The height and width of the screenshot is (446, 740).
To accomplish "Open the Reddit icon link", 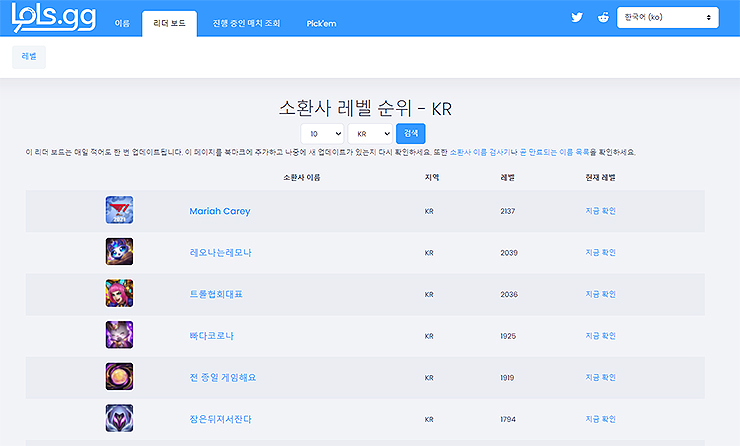I will [x=603, y=17].
